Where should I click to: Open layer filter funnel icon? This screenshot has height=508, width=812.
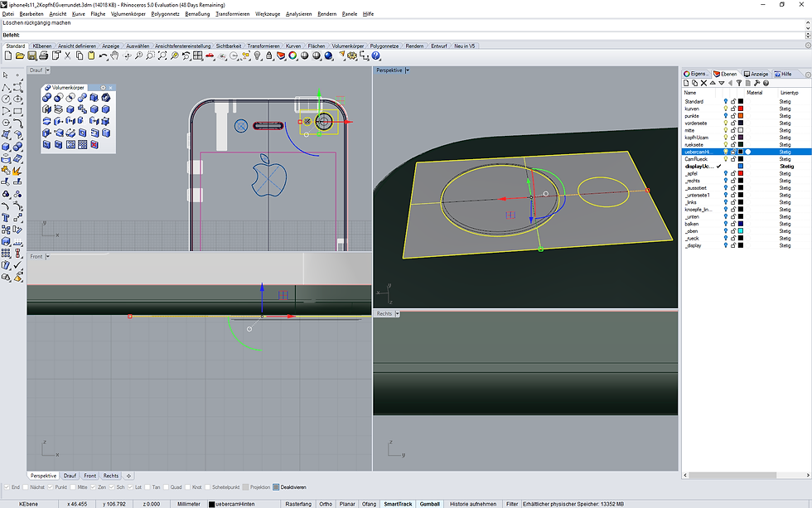coord(739,83)
